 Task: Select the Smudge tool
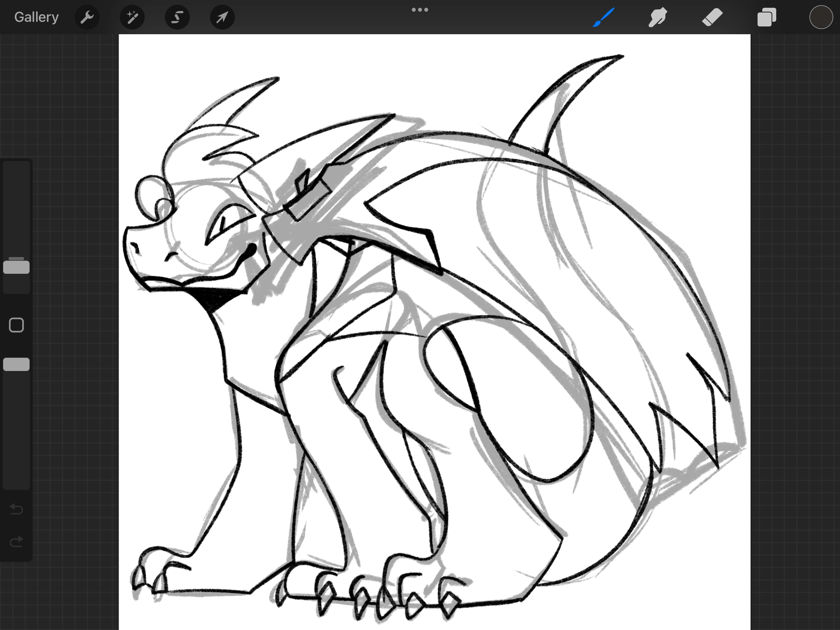tap(658, 17)
